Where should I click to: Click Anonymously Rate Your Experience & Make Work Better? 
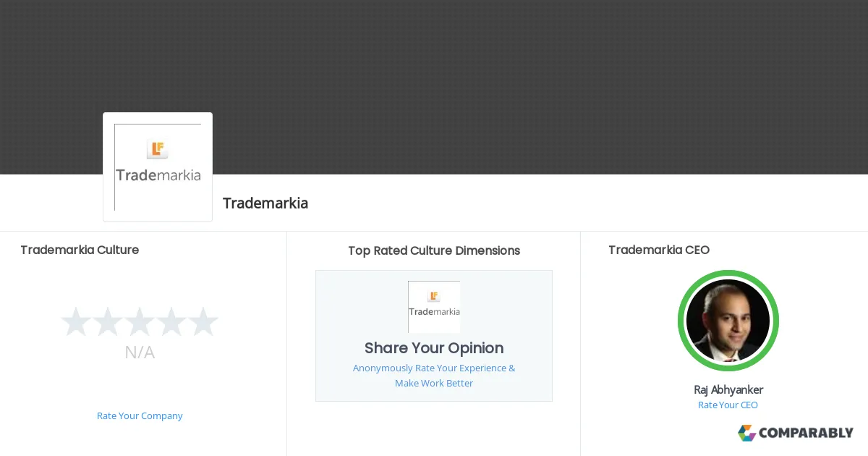pos(434,375)
